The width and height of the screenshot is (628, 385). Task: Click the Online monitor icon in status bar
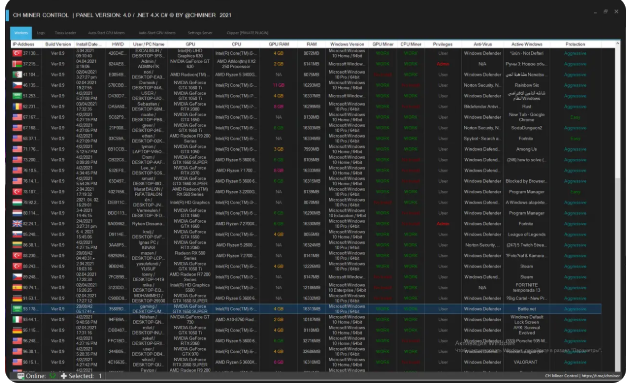coord(20,376)
